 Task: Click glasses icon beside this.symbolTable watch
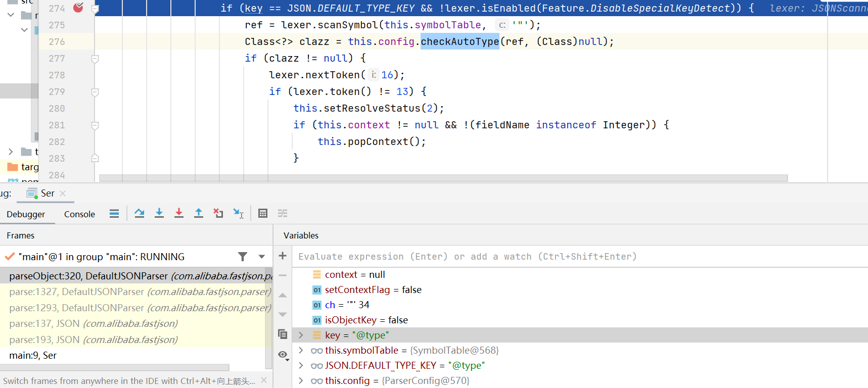[x=317, y=351]
